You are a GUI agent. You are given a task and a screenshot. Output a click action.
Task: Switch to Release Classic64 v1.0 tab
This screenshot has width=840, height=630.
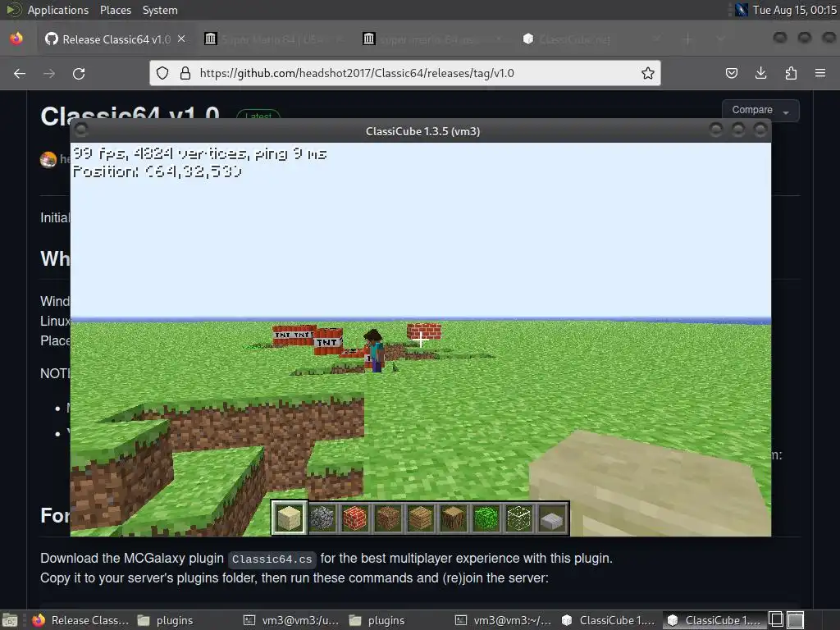(x=115, y=39)
